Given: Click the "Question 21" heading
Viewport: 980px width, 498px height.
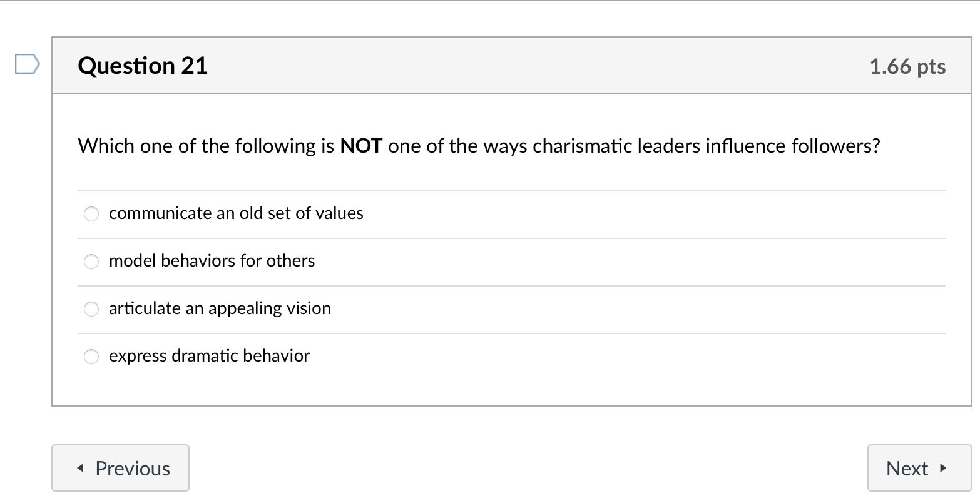Looking at the screenshot, I should (143, 66).
